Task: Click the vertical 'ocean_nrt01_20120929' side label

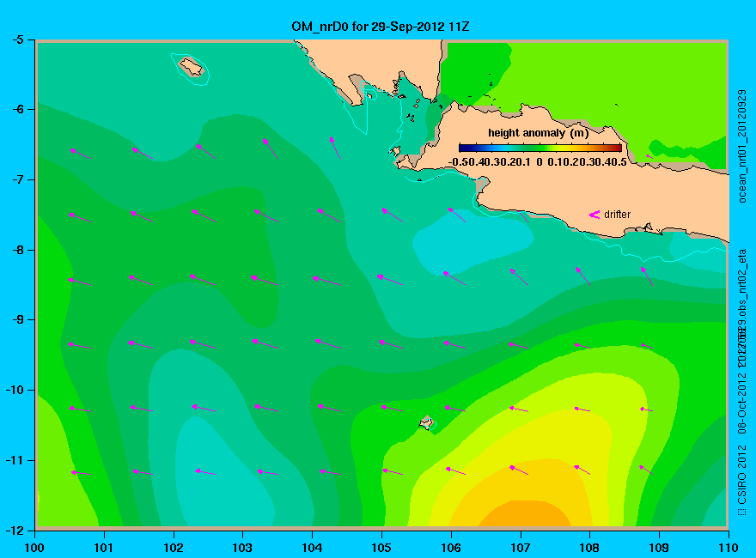Action: 742,147
